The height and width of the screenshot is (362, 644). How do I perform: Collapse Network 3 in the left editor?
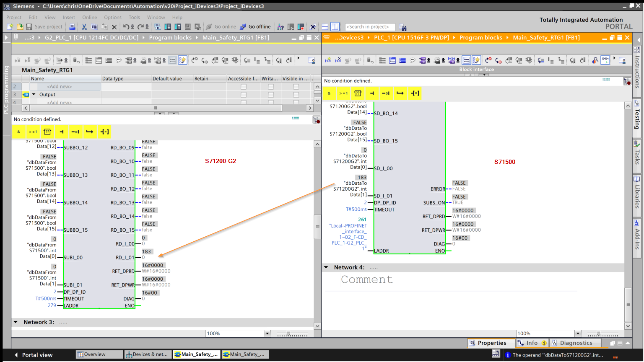(16, 322)
